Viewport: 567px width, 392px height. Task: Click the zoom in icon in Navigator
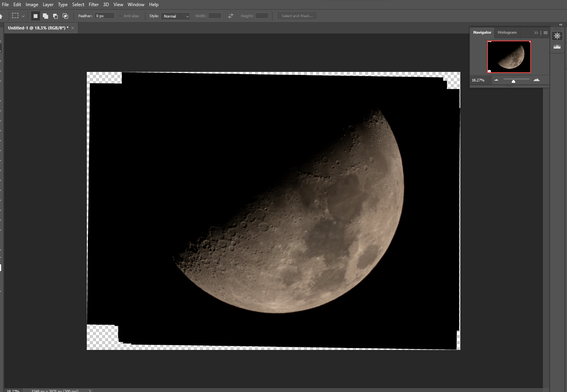click(x=536, y=80)
